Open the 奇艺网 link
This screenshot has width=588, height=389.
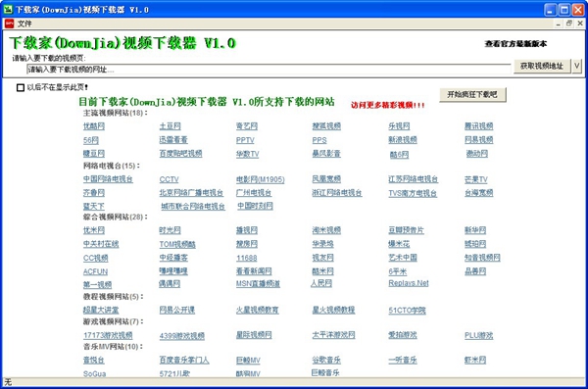pyautogui.click(x=247, y=126)
